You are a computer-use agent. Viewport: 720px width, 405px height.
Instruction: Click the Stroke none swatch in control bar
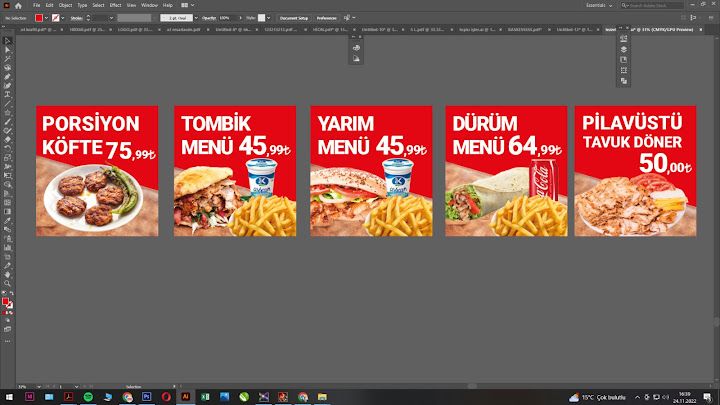56,18
